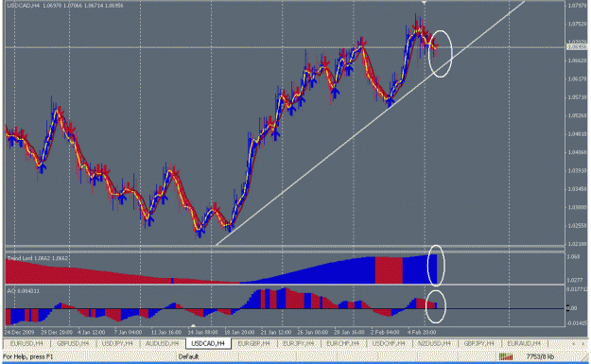The height and width of the screenshot is (364, 591).
Task: Click the 'For Help, press F1' status text
Action: click(27, 356)
